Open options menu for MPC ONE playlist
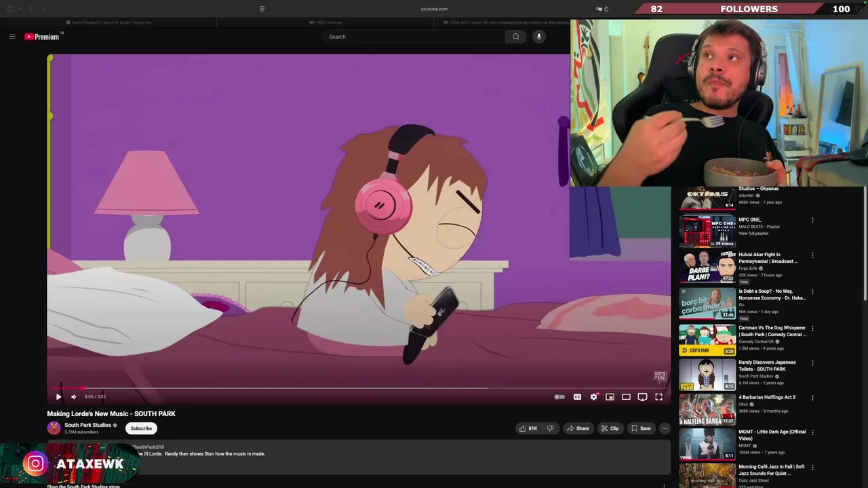 [x=812, y=220]
